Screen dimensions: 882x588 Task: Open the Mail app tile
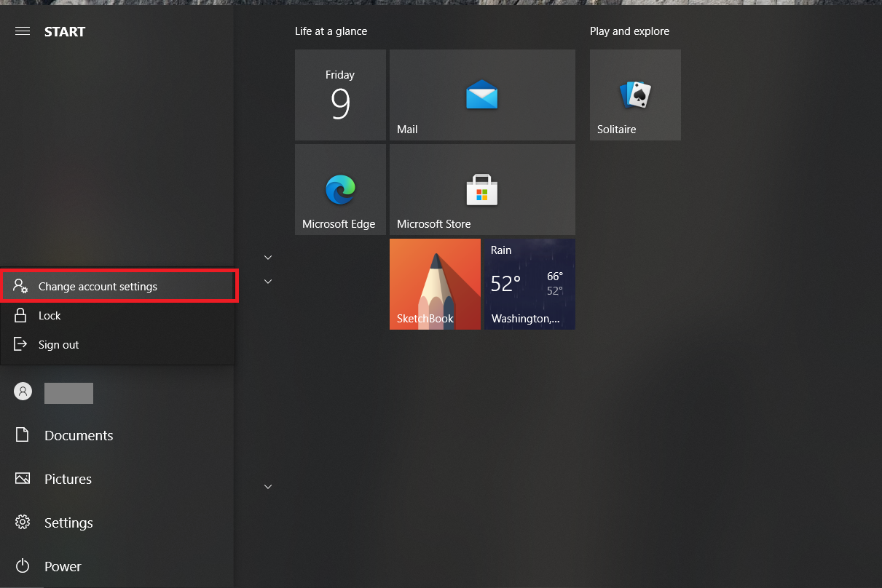click(x=482, y=95)
